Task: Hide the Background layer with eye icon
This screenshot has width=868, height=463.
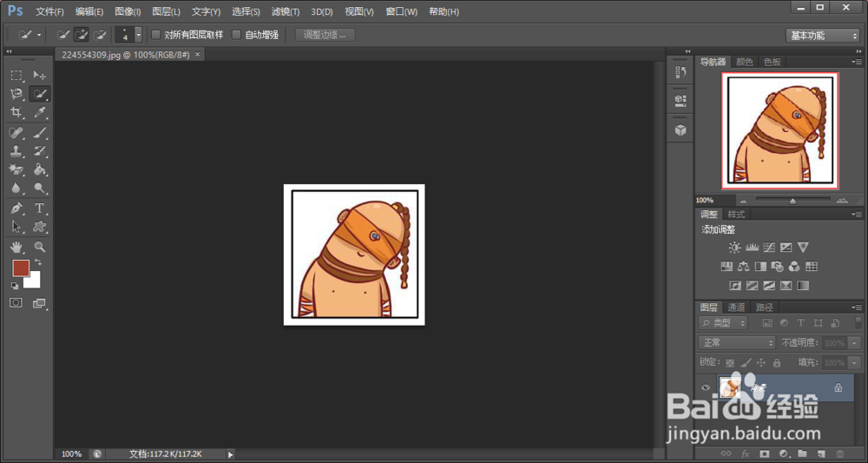Action: point(705,387)
